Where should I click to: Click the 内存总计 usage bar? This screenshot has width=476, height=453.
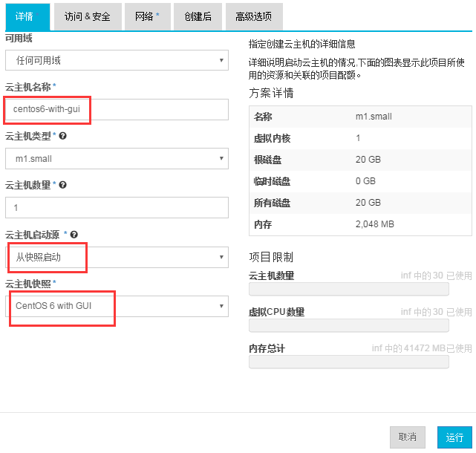tap(348, 362)
